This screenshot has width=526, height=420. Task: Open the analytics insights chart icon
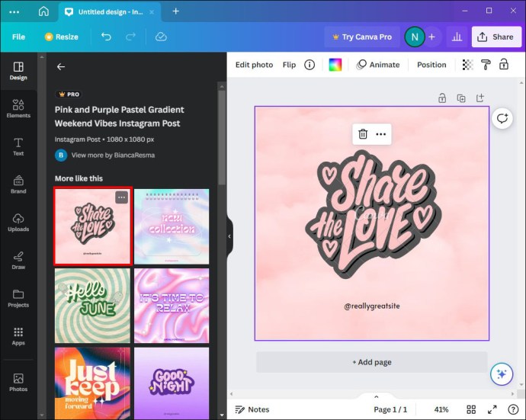click(457, 37)
